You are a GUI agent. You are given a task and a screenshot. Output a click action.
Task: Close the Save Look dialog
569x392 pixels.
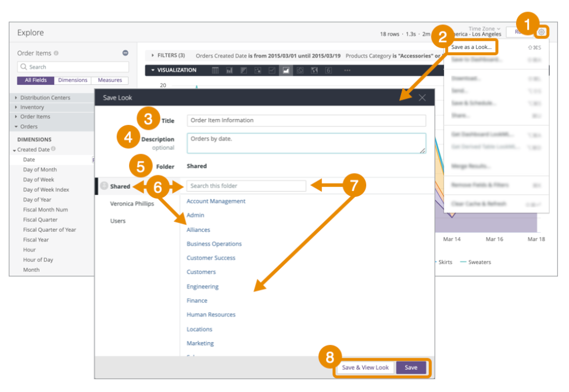422,98
